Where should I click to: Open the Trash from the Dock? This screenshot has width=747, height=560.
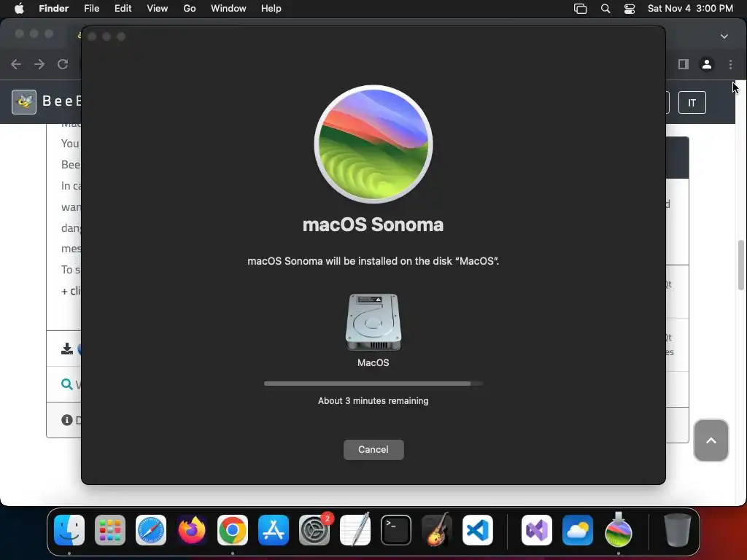(x=678, y=530)
